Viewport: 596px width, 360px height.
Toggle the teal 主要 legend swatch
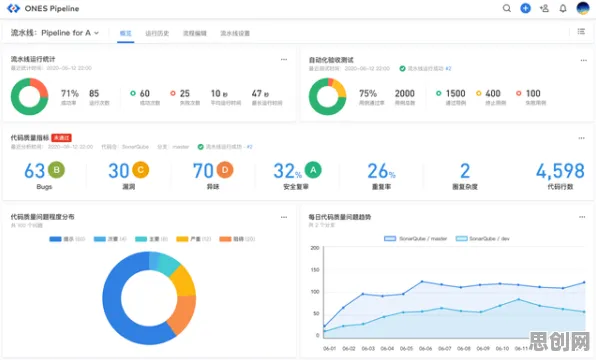(x=141, y=239)
